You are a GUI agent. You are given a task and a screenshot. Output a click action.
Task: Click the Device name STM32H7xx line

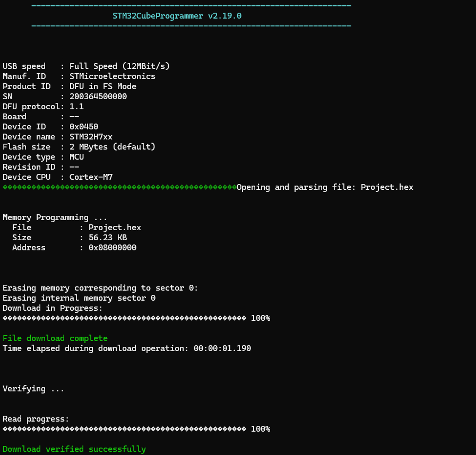[58, 137]
